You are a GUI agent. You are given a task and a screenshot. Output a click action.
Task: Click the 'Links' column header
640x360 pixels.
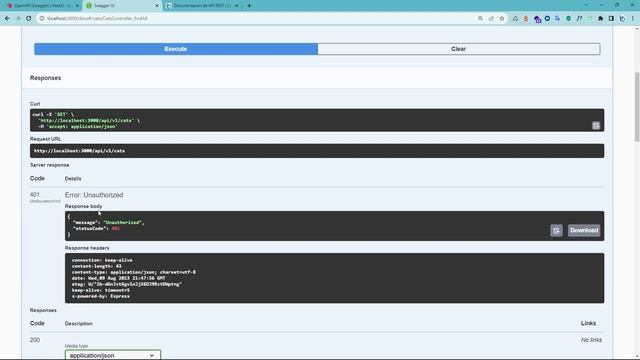tap(588, 323)
